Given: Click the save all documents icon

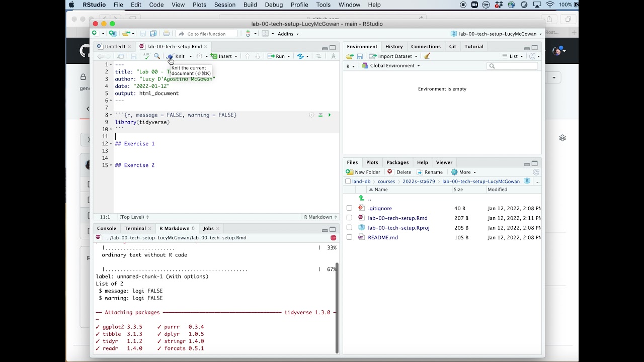Looking at the screenshot, I should pyautogui.click(x=153, y=34).
